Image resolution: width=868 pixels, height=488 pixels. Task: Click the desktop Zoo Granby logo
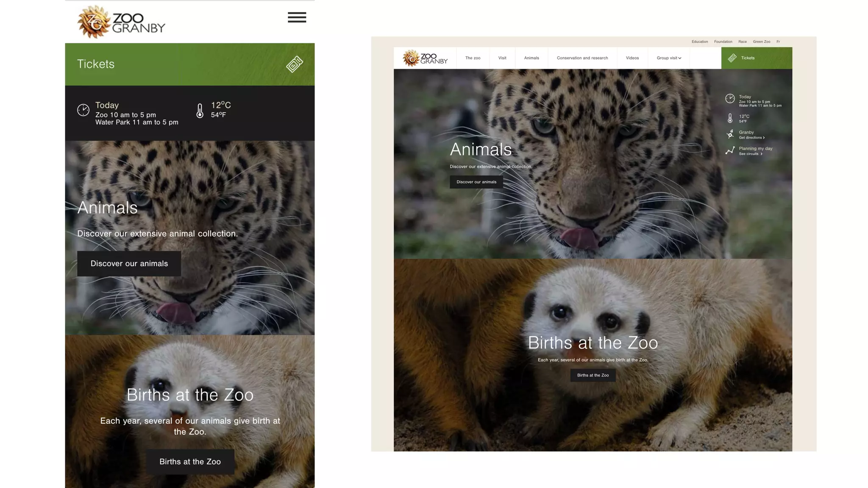[425, 58]
